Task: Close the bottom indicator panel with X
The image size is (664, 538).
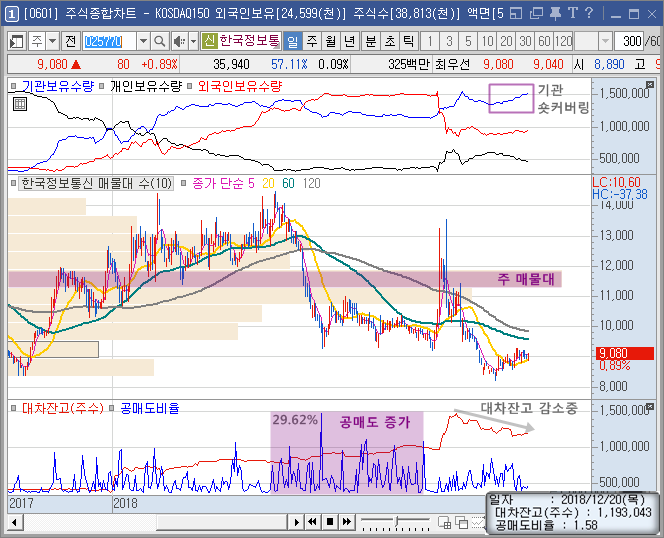Action: point(650,407)
